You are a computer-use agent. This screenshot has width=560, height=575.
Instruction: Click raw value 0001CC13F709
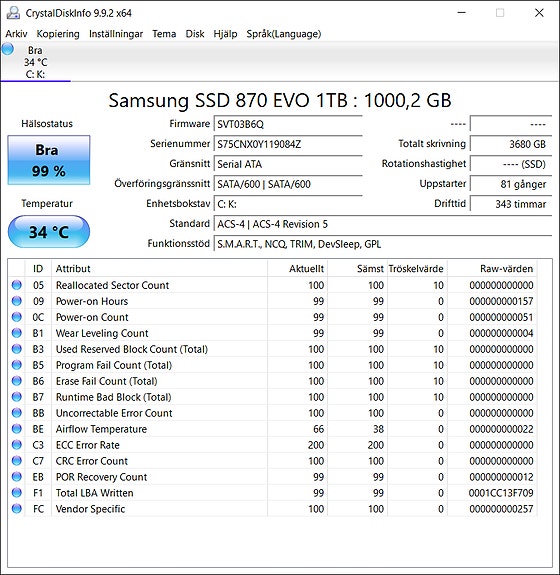click(x=501, y=493)
